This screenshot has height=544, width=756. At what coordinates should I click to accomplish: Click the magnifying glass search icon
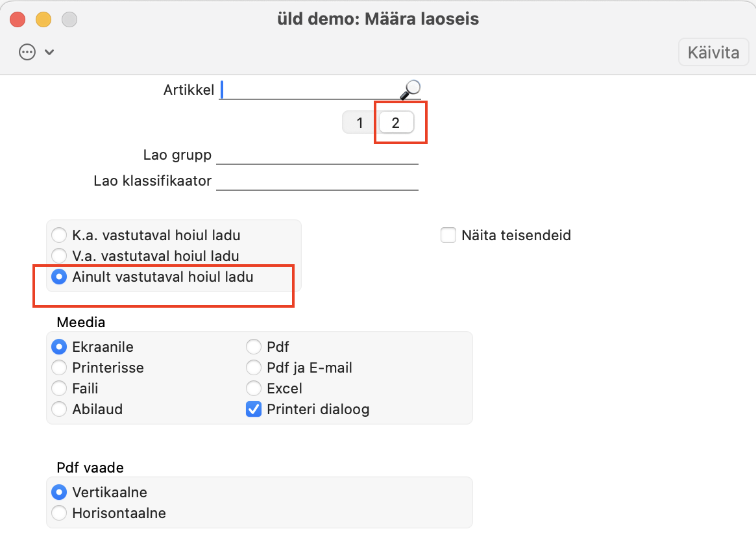click(410, 90)
